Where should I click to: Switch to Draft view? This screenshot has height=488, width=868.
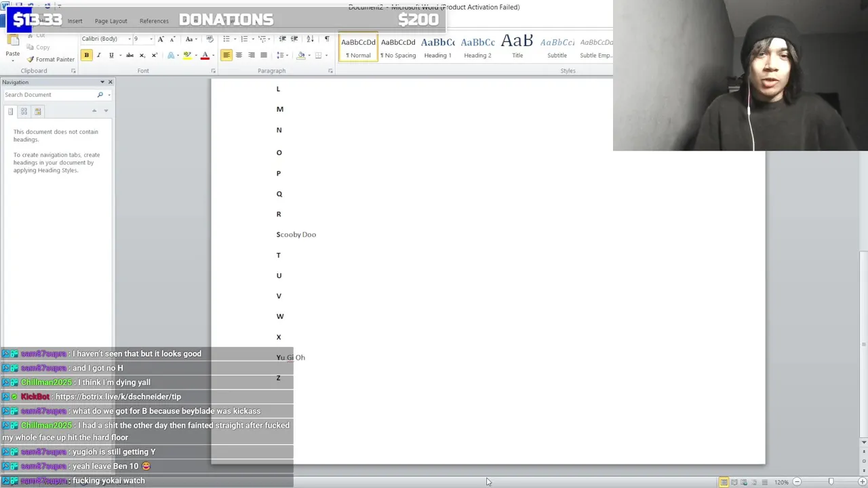pos(764,482)
